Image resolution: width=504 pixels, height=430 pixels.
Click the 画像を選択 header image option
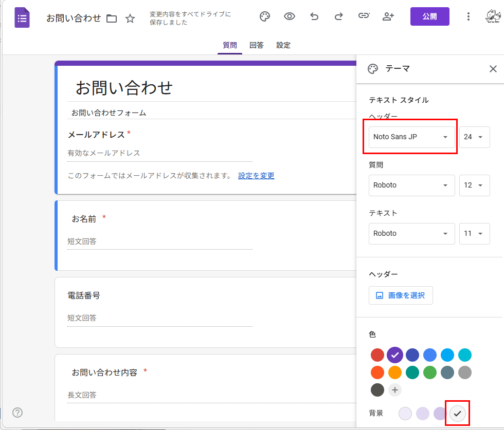click(401, 295)
